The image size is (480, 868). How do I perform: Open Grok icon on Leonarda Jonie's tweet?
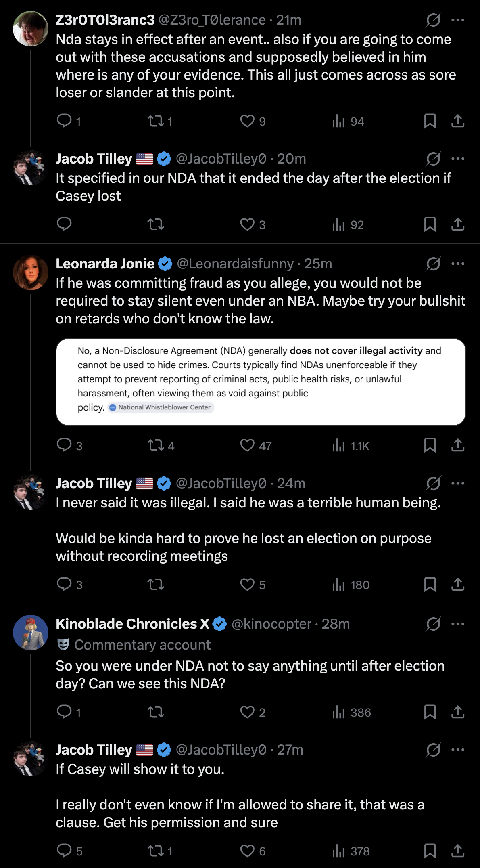click(433, 264)
